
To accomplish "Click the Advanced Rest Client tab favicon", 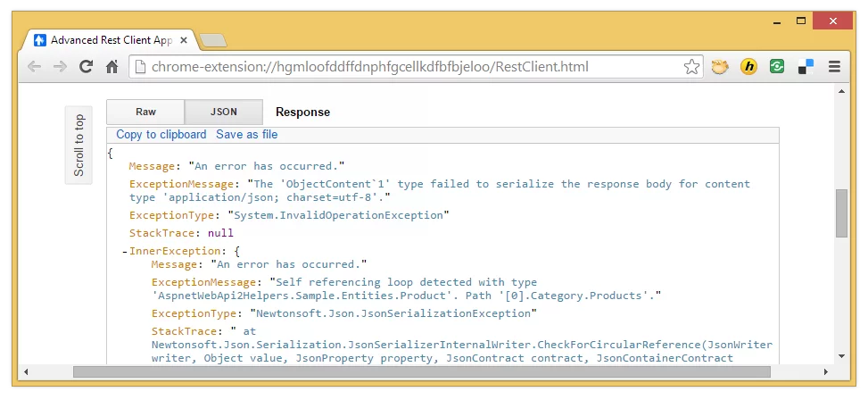I will pyautogui.click(x=40, y=40).
